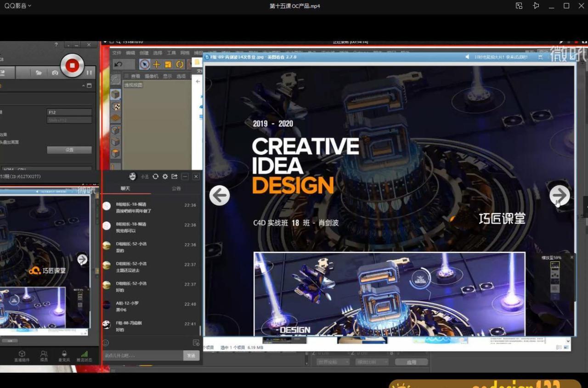
Task: Click image viewer speaker icon
Action: [x=467, y=57]
